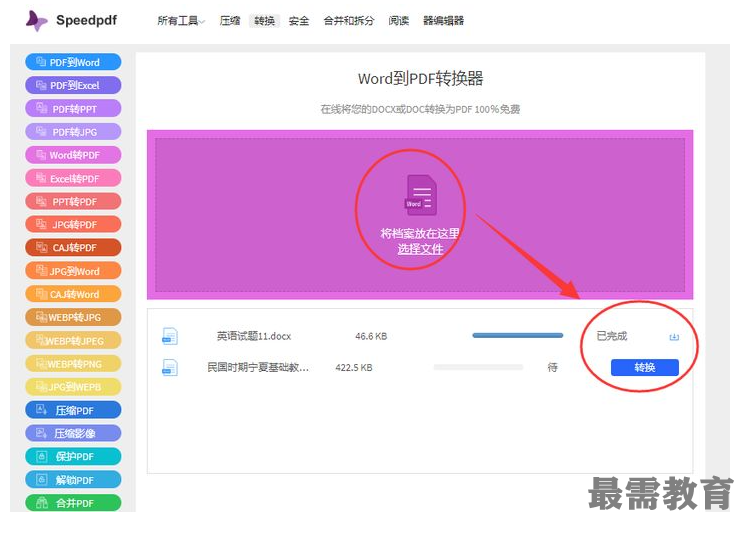Choose the WEBP转PNG tool
740x533 pixels.
coord(73,364)
